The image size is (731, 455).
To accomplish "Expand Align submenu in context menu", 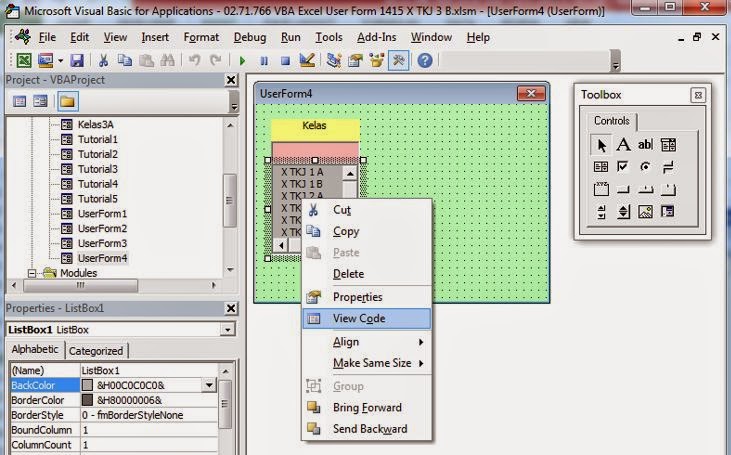I will (x=366, y=342).
